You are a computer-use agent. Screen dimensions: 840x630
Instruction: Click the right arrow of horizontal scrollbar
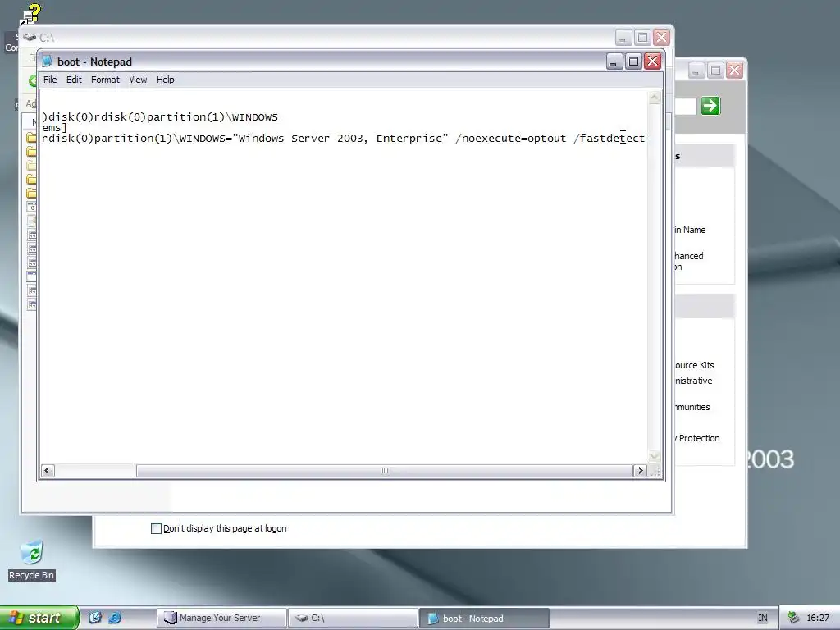point(640,470)
